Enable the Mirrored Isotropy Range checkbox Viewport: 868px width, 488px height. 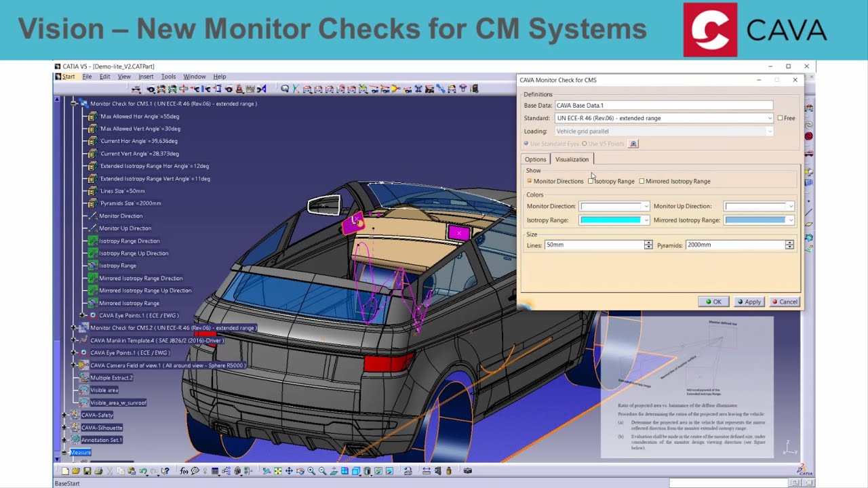(x=642, y=181)
